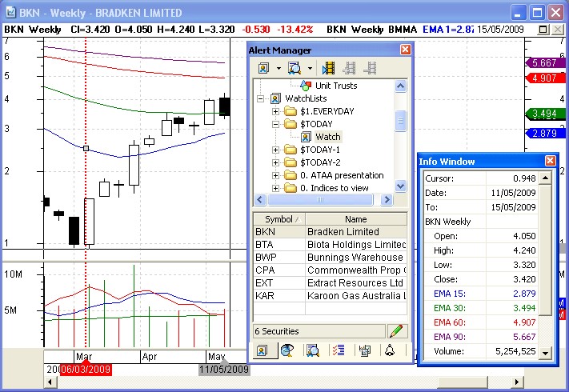
Task: Open dropdown arrow next to watchlist toolbar icon
Action: tap(278, 69)
